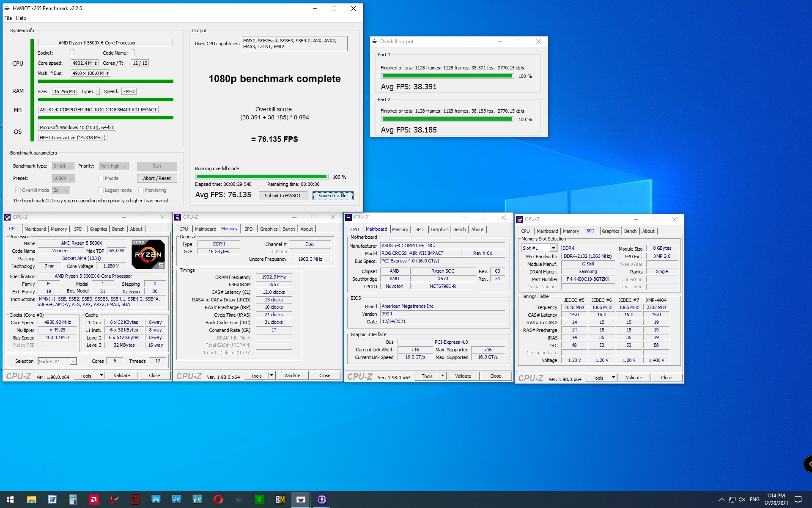Click the green Z taskbar icon
812x508 pixels.
(x=259, y=500)
